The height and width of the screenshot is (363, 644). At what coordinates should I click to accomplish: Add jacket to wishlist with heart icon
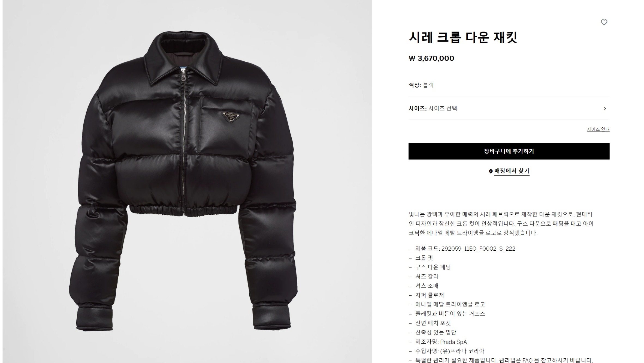(x=604, y=22)
